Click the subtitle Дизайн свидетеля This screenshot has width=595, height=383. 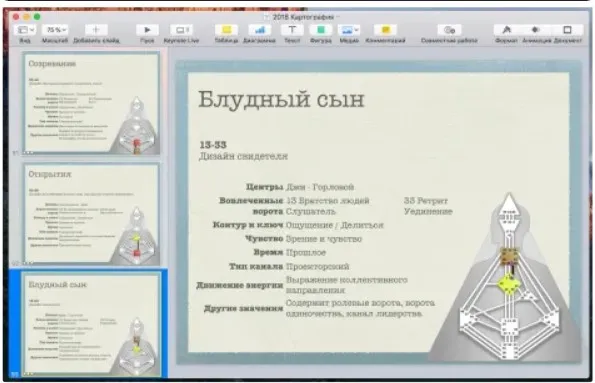(x=243, y=156)
